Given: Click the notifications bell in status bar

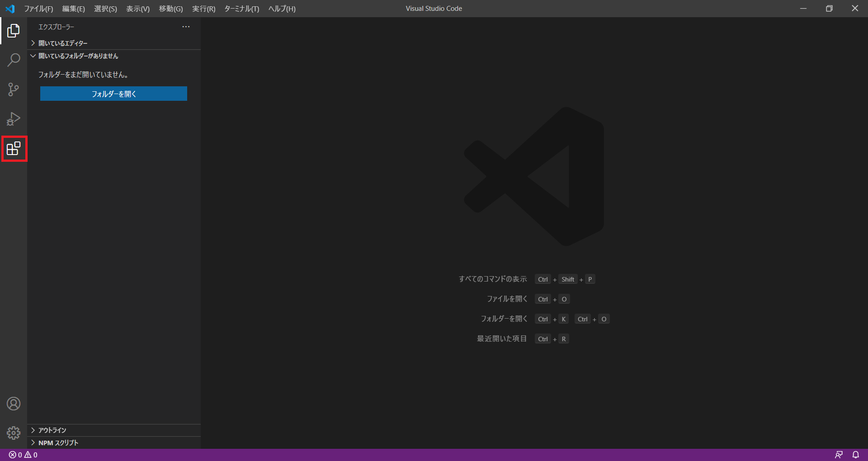Looking at the screenshot, I should point(856,455).
